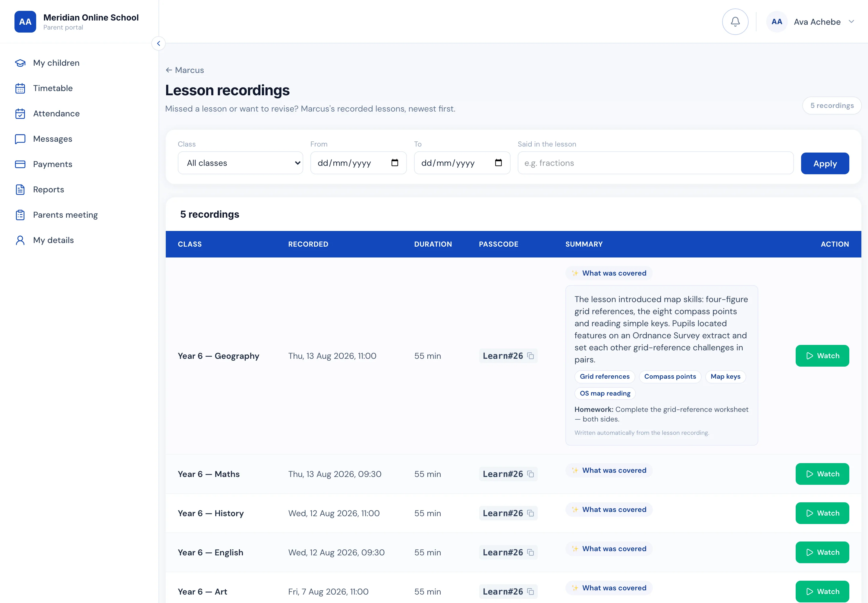Go to My children
Viewport: 868px width, 603px height.
pyautogui.click(x=56, y=63)
